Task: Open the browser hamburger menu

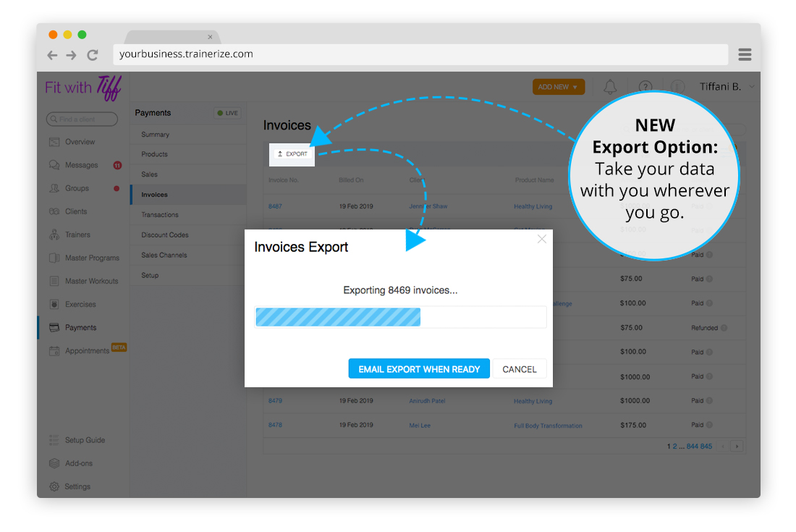Action: coord(745,55)
